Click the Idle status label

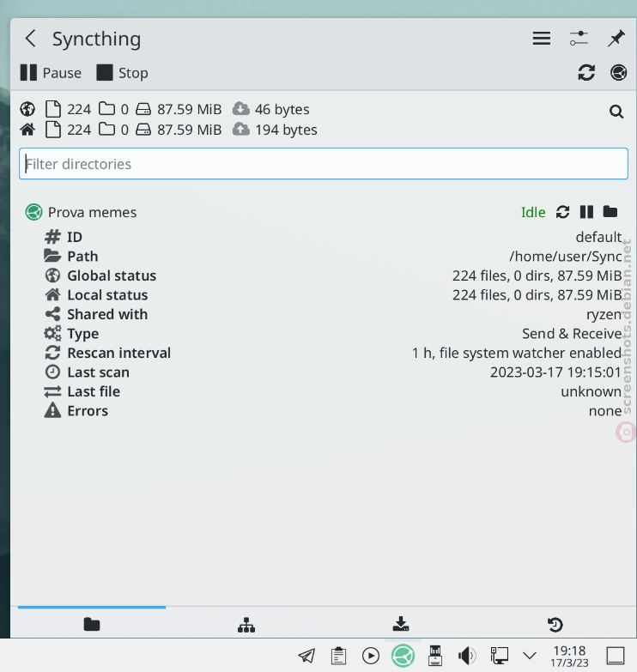533,212
